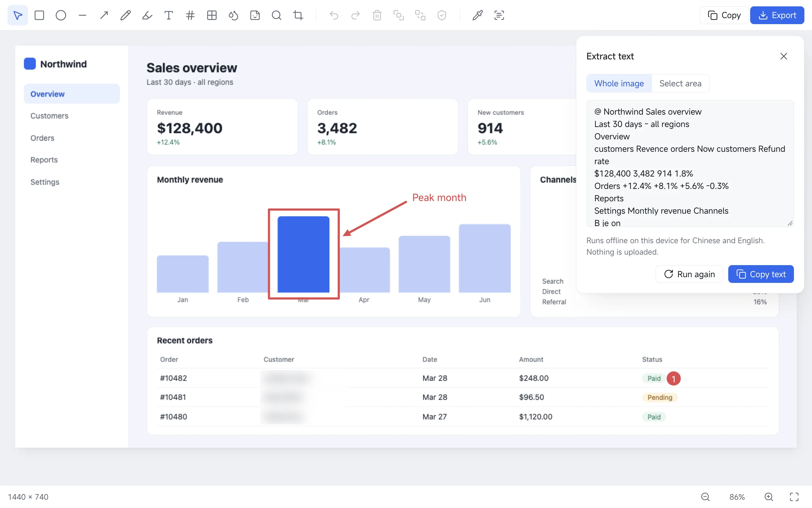The image size is (812, 508).
Task: Switch to the Select area tab
Action: tap(680, 83)
